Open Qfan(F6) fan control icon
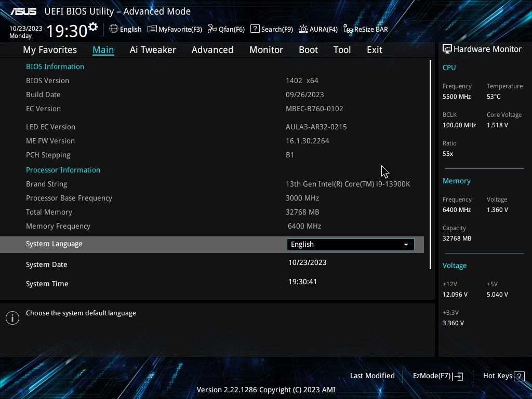Image resolution: width=532 pixels, height=399 pixels. (x=212, y=29)
